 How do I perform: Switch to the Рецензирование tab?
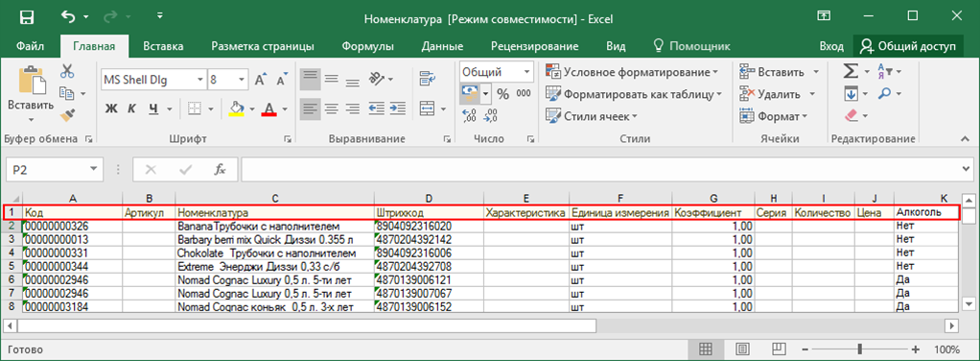click(535, 46)
